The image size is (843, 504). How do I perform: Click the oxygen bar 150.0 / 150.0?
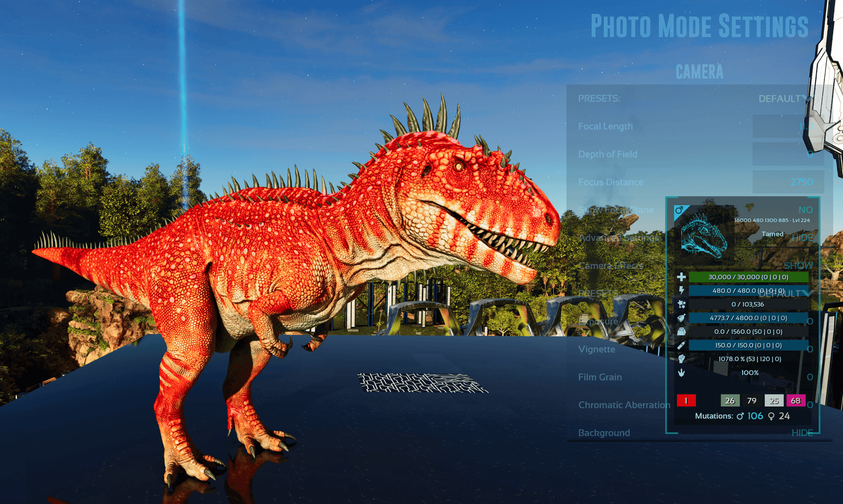[x=748, y=345]
